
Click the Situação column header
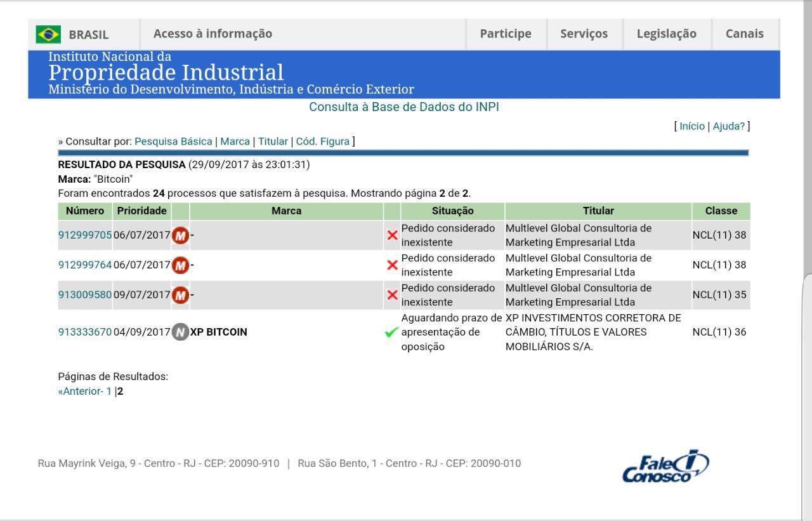pos(453,211)
